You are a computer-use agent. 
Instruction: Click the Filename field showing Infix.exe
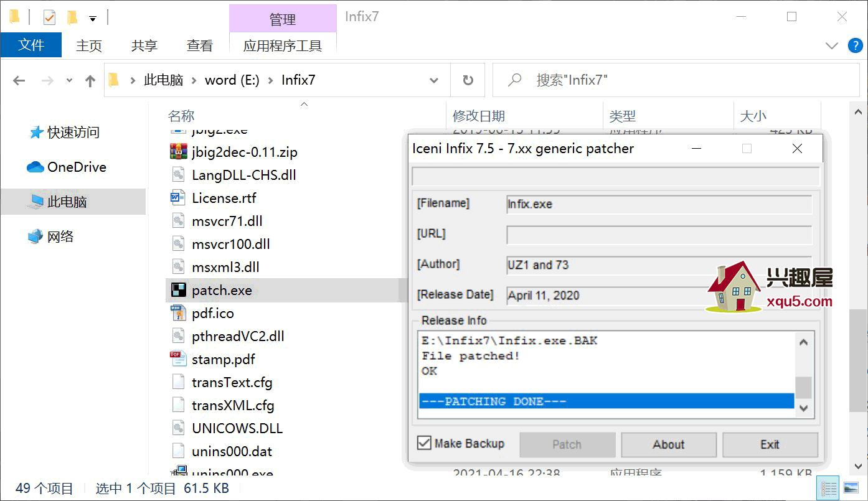click(659, 204)
